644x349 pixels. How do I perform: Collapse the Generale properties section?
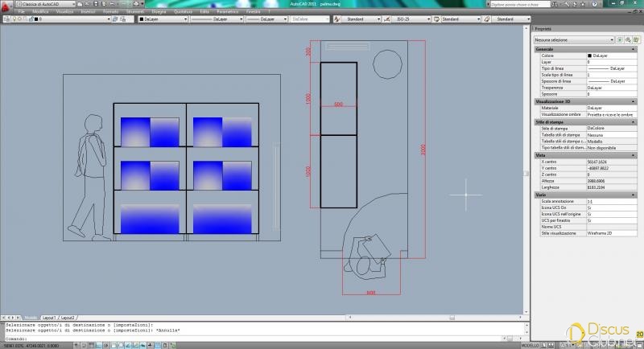(634, 49)
